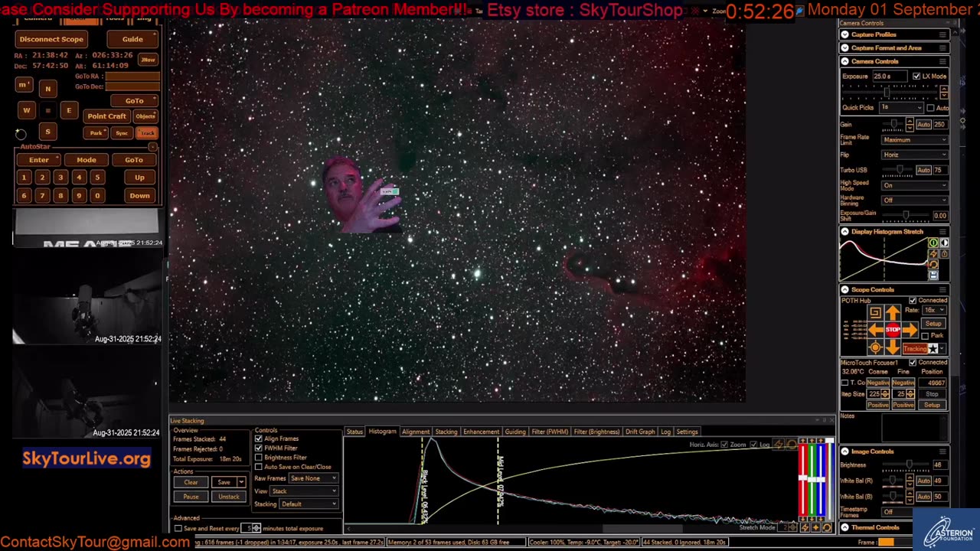The height and width of the screenshot is (551, 980).
Task: Click the black-white invert icon on Display Histogram
Action: click(944, 243)
